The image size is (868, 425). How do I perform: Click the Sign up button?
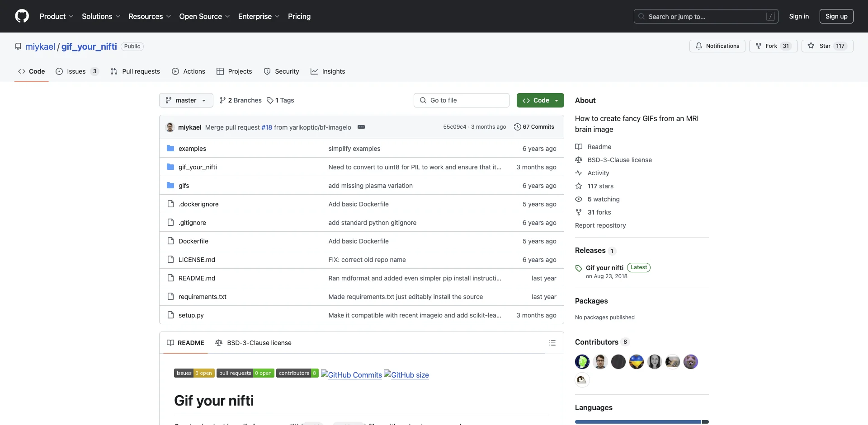(836, 16)
